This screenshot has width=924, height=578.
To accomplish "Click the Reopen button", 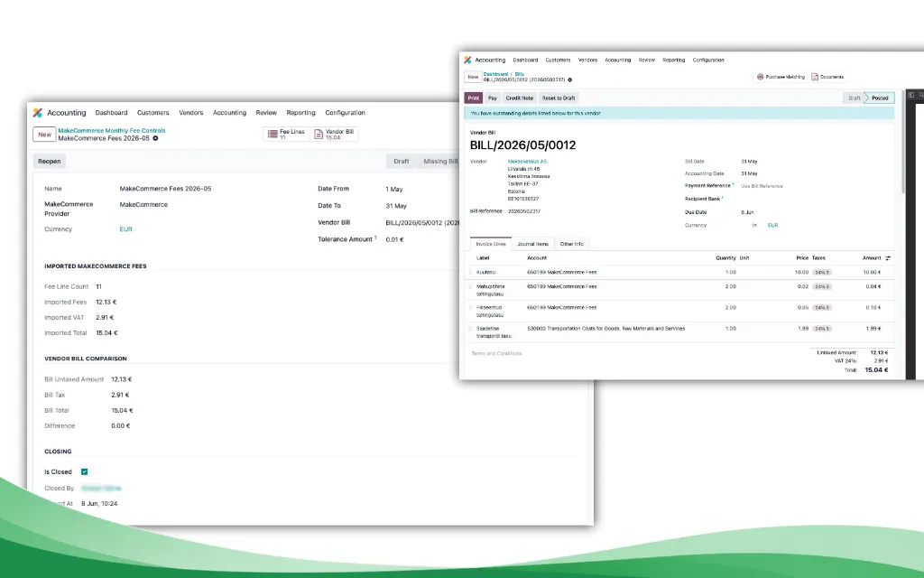I will pyautogui.click(x=50, y=161).
